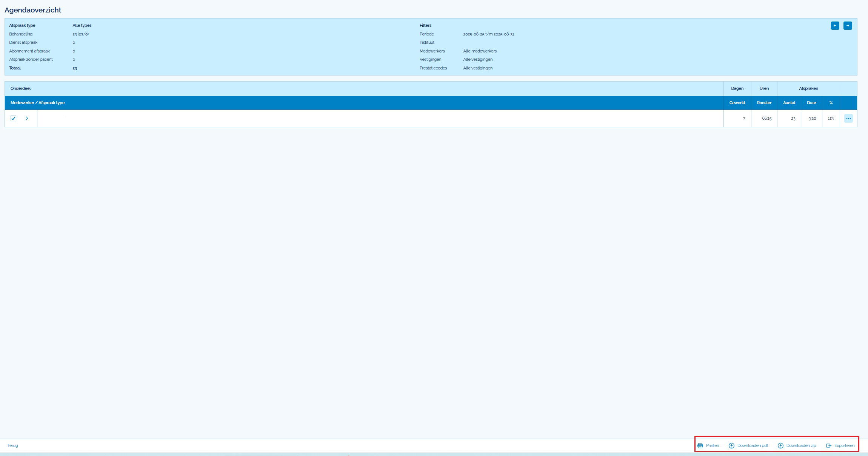Screen dimensions: 868x456
Task: Click the next period right arrow button
Action: point(848,26)
